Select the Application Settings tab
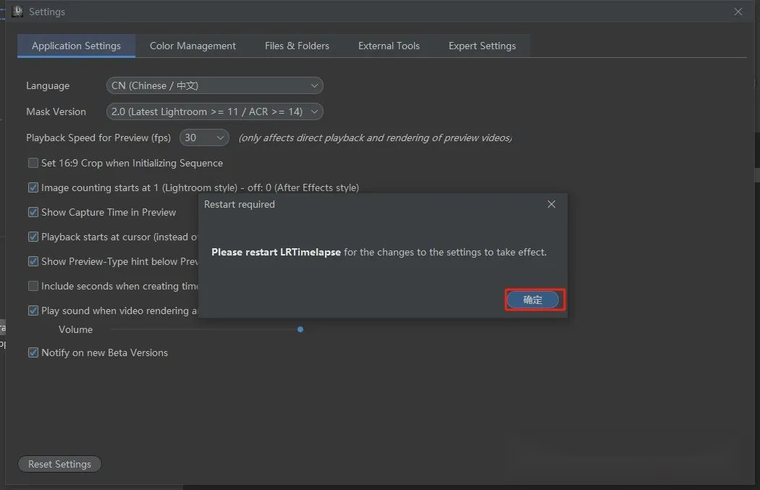Image resolution: width=760 pixels, height=490 pixels. click(76, 46)
